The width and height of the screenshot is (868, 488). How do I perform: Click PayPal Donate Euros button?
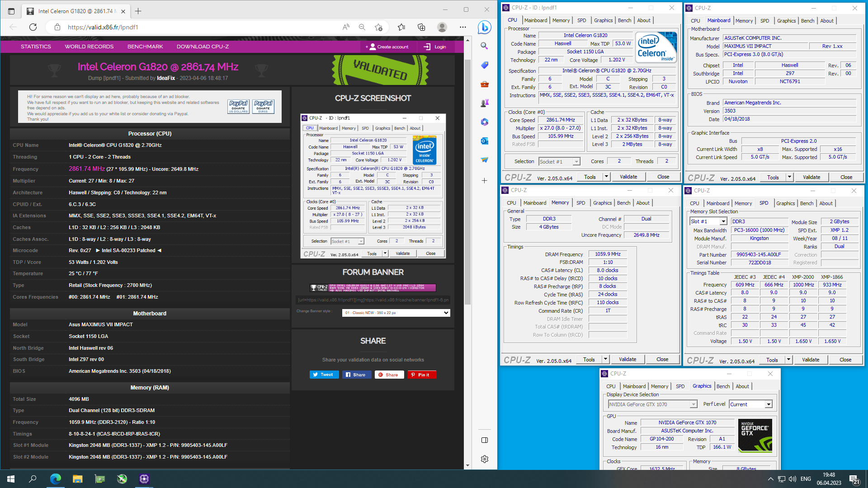263,107
